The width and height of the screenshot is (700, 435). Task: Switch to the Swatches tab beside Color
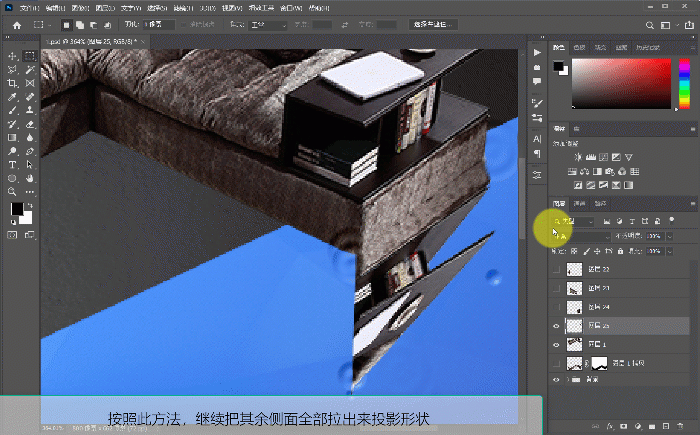pos(579,47)
